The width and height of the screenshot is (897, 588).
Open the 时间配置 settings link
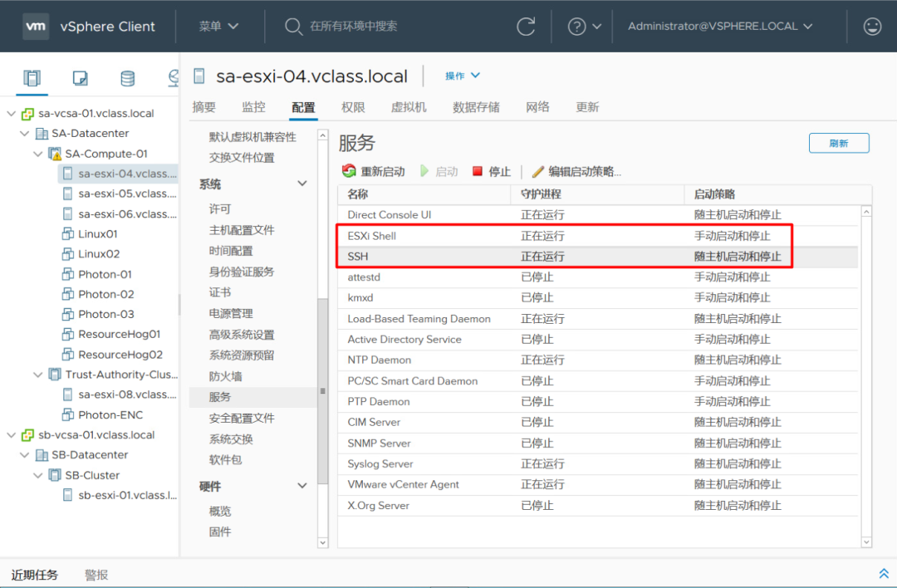pos(231,251)
